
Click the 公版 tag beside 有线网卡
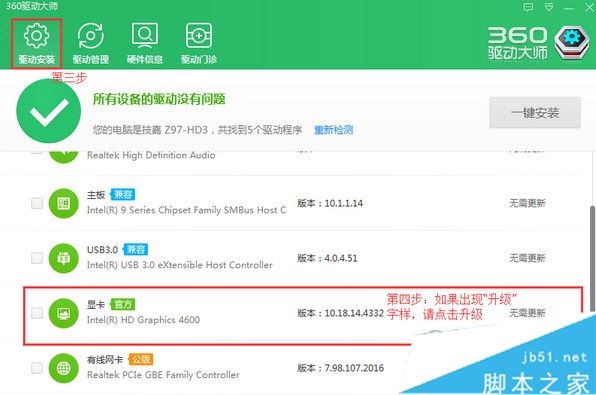[x=141, y=359]
